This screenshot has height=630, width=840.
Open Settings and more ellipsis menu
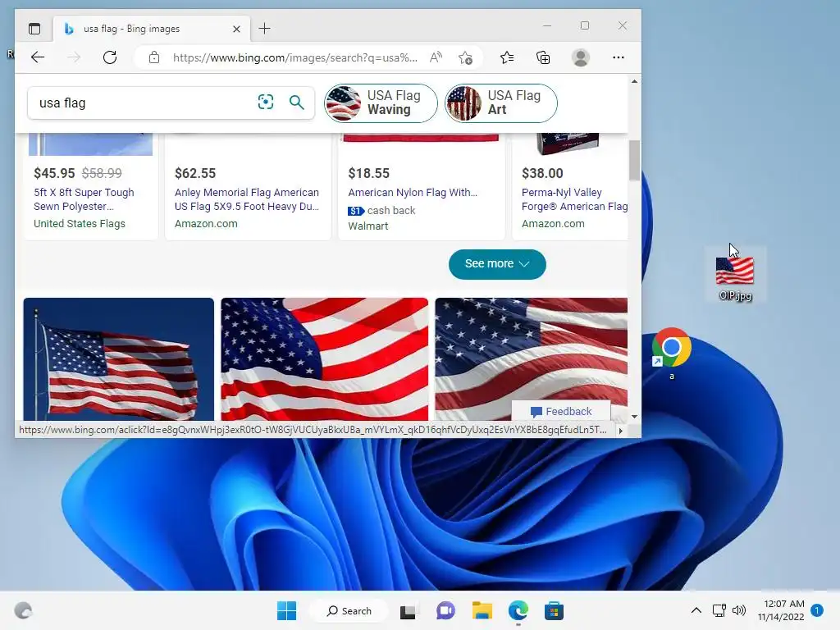point(619,57)
